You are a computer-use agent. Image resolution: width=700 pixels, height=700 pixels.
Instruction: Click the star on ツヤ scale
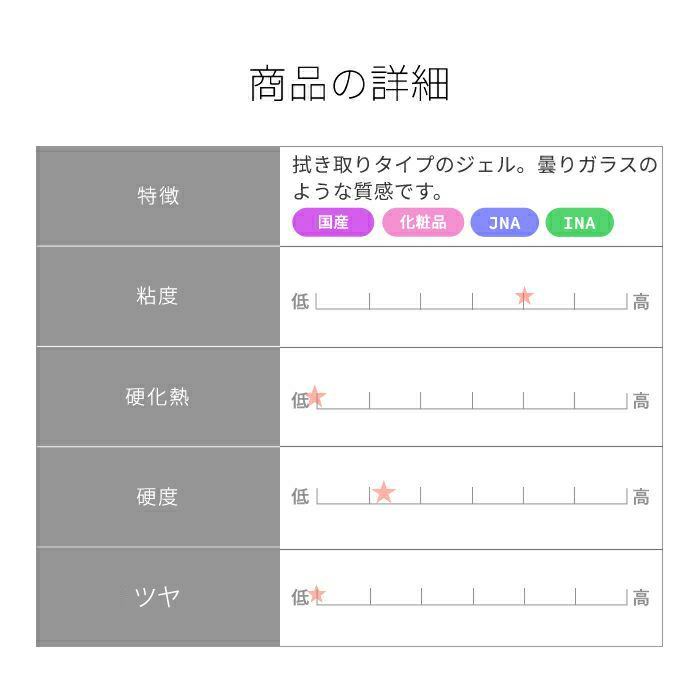pyautogui.click(x=317, y=594)
